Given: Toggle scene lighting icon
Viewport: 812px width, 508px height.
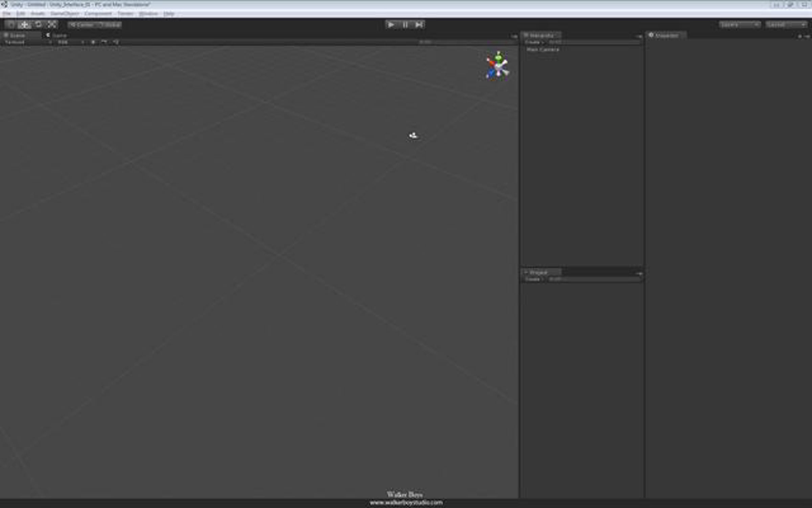Looking at the screenshot, I should pyautogui.click(x=93, y=42).
